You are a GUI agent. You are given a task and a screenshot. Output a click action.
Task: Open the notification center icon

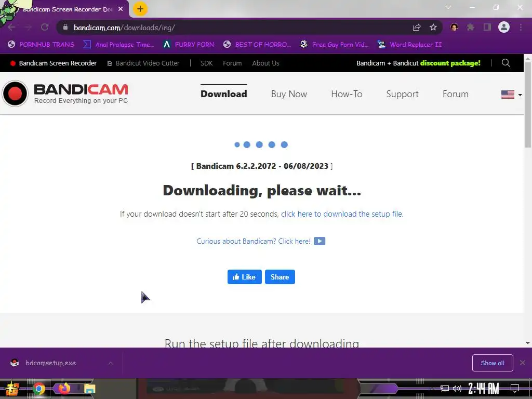pyautogui.click(x=515, y=389)
